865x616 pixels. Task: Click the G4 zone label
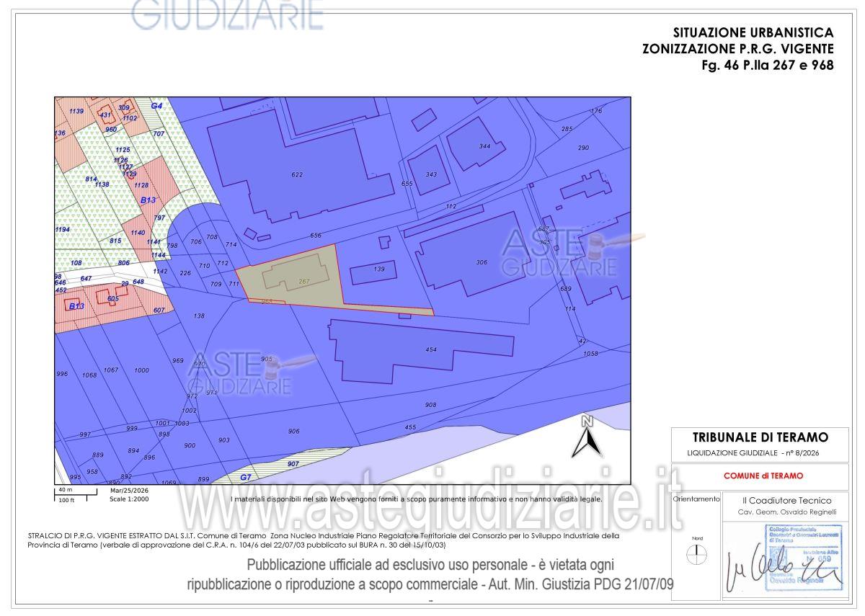[x=156, y=105]
